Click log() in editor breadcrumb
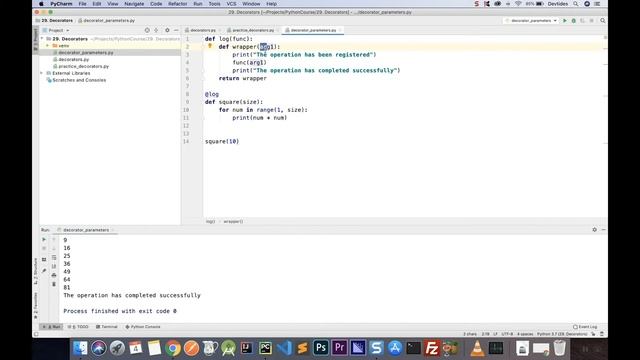The height and width of the screenshot is (360, 640). pos(210,221)
